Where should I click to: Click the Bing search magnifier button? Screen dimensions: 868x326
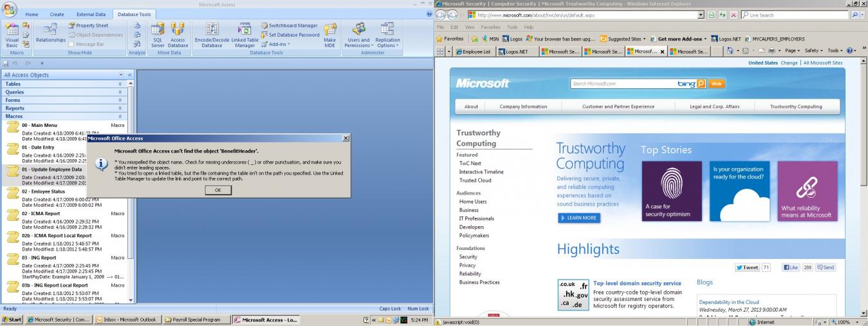pyautogui.click(x=701, y=84)
